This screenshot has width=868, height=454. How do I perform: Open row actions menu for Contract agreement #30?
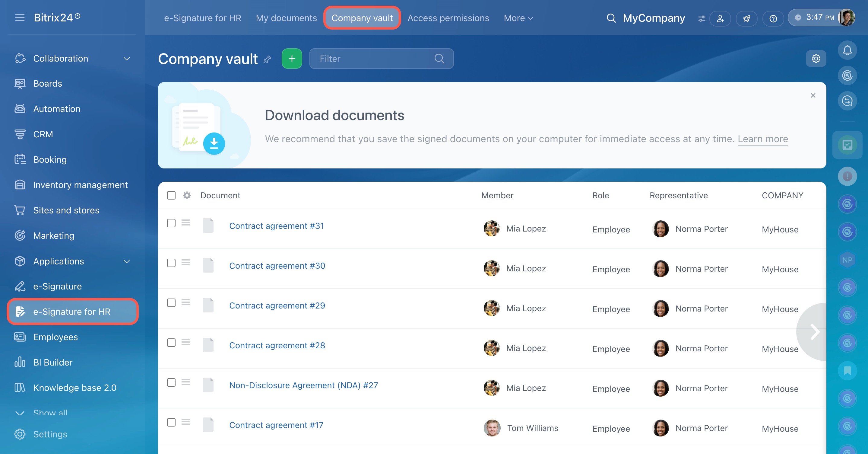coord(186,262)
